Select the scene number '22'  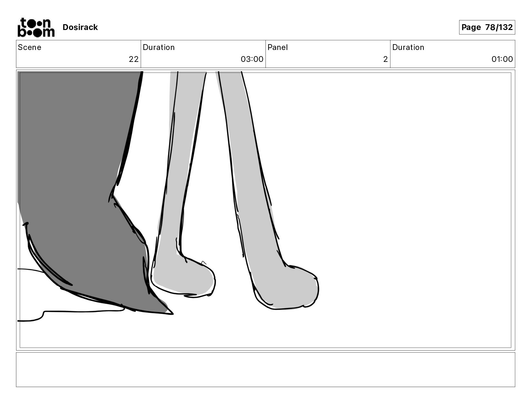point(133,59)
